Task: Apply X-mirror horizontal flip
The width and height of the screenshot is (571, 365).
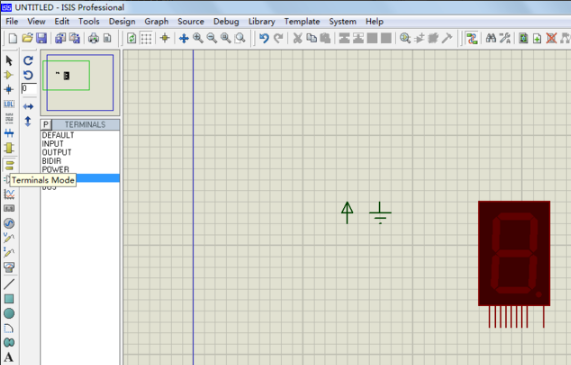Action: 28,106
